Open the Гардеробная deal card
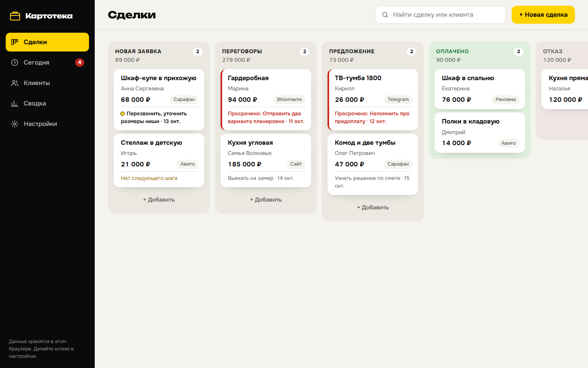Screen dimensions: 588x368 point(266,100)
